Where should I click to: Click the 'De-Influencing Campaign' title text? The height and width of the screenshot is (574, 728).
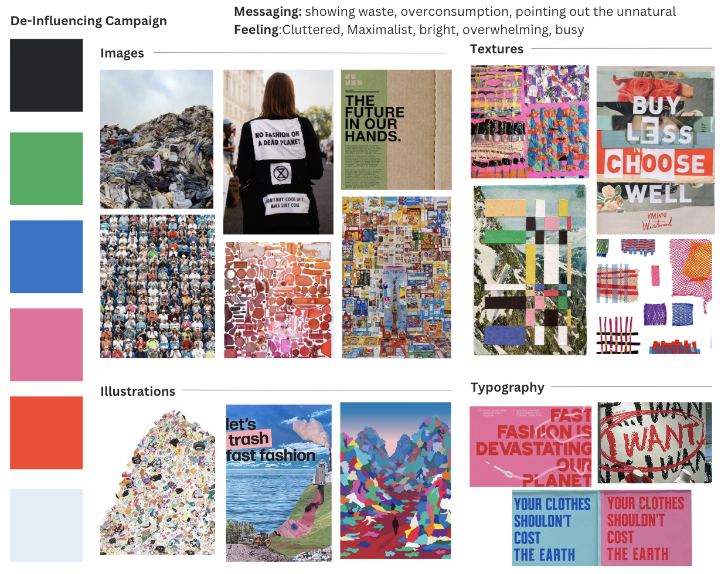coord(89,21)
